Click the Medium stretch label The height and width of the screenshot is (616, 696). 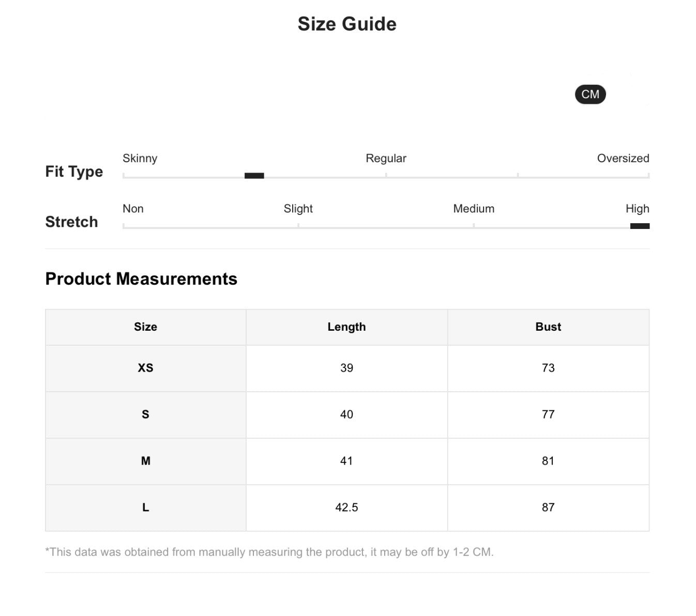pos(474,209)
